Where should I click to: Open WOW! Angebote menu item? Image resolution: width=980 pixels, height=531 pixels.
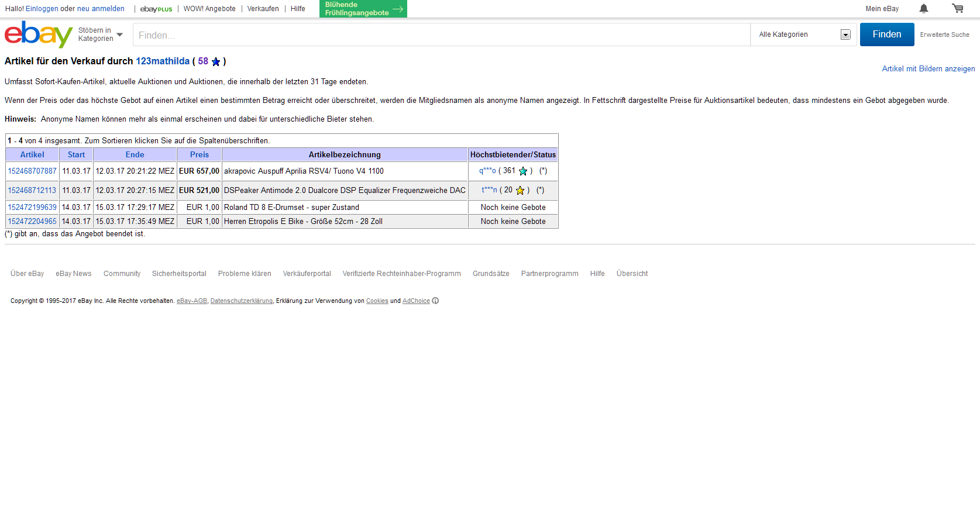tap(209, 9)
